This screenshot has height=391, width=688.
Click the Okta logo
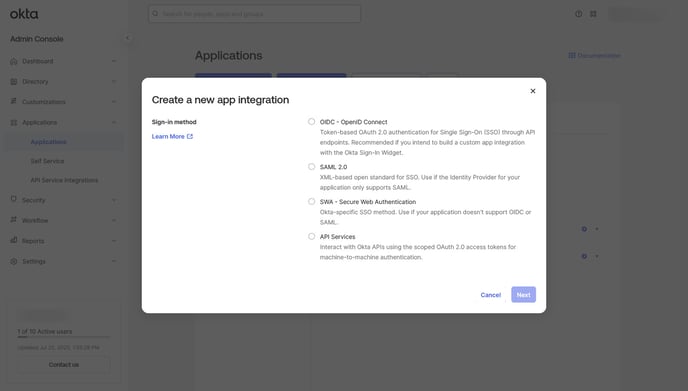24,14
